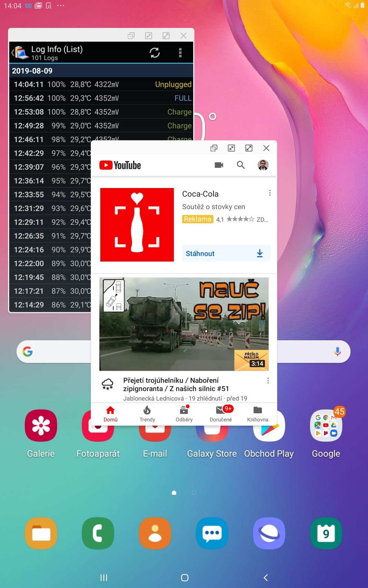
Task: Open YouTube account avatar
Action: 263,165
